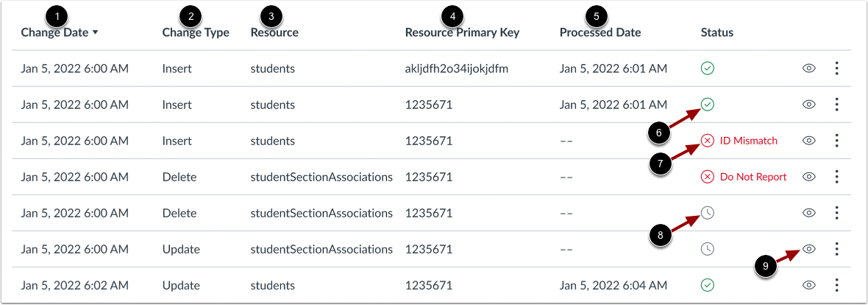The width and height of the screenshot is (868, 305).
Task: Click black numbered marker 6 callout
Action: coord(660,133)
